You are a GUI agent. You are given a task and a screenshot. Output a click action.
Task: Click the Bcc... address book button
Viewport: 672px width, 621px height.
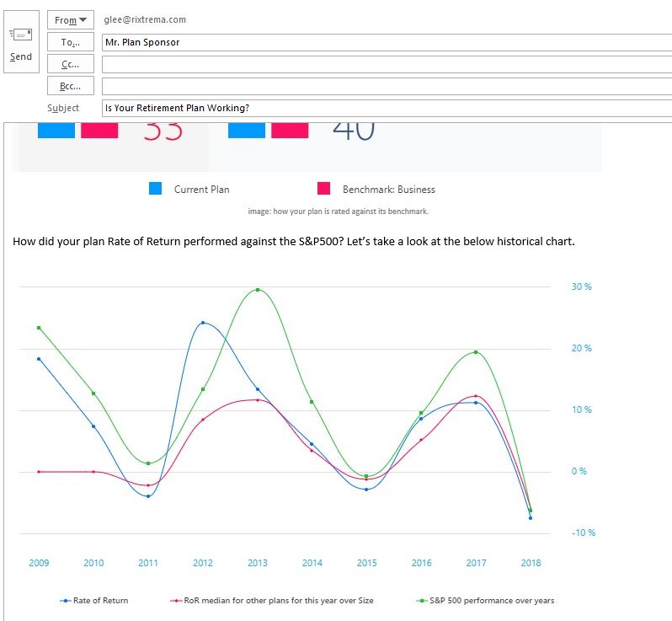tap(71, 86)
